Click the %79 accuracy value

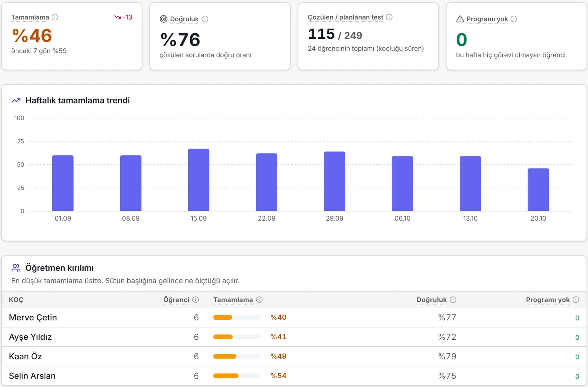pyautogui.click(x=447, y=356)
